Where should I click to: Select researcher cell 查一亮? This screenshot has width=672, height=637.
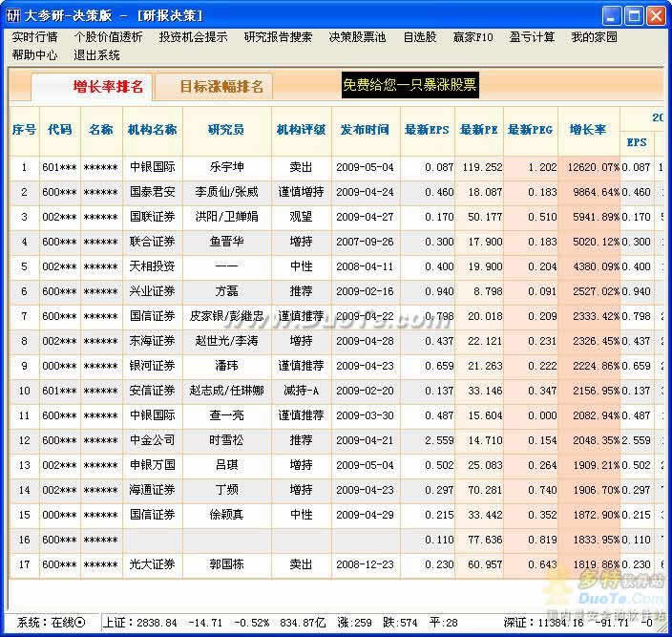pyautogui.click(x=227, y=415)
